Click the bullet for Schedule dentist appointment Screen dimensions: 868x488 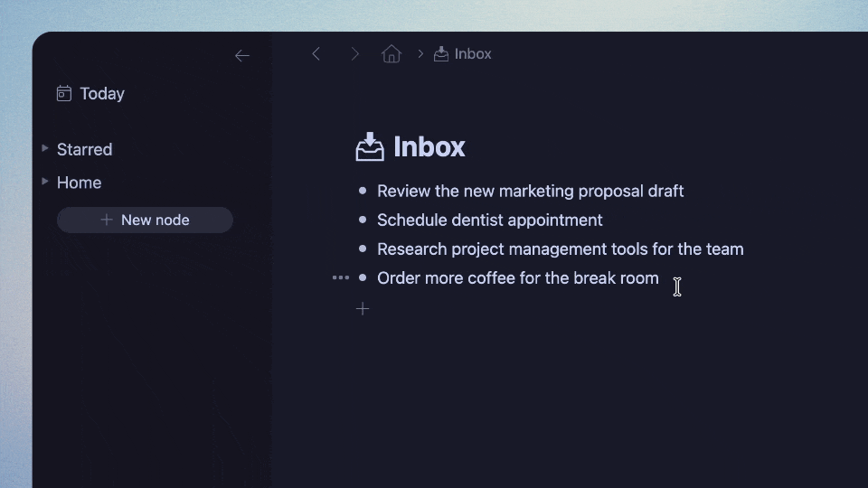(363, 220)
